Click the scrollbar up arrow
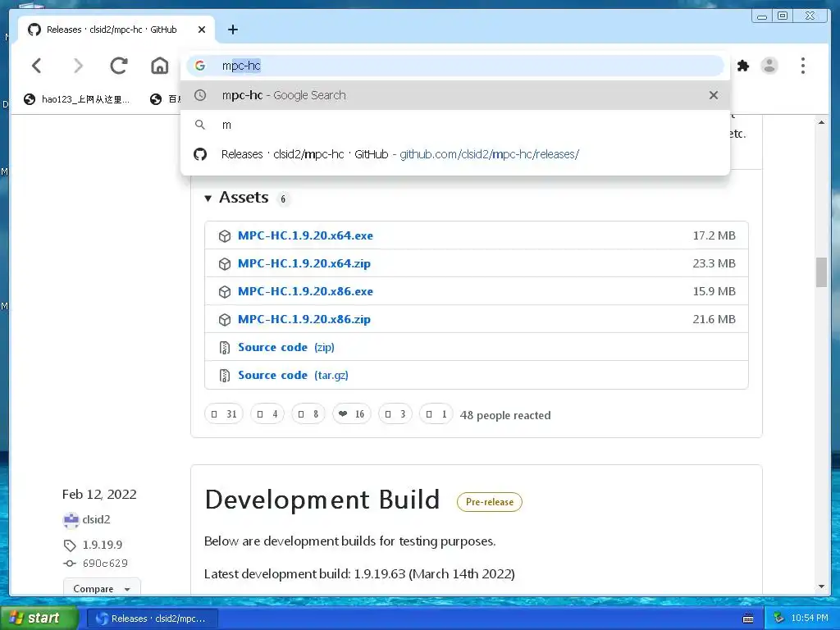 (x=821, y=123)
